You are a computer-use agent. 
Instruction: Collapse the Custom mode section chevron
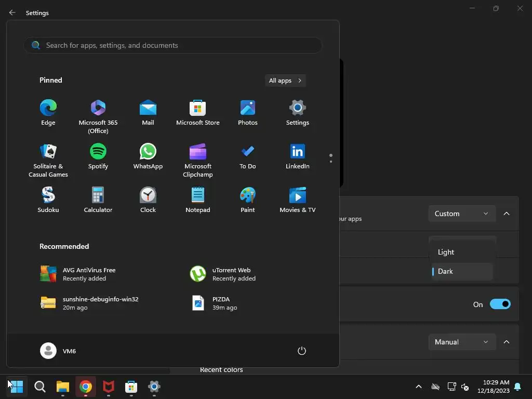[507, 214]
